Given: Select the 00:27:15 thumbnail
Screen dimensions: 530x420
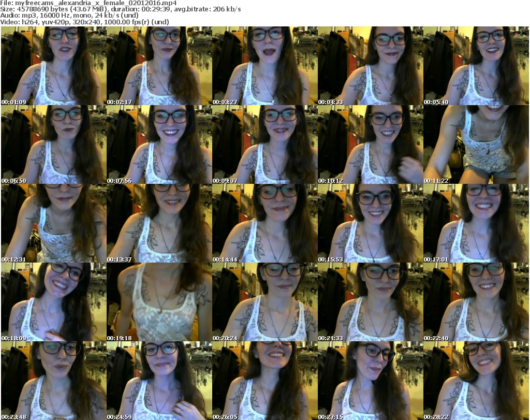Looking at the screenshot, I should (370, 381).
